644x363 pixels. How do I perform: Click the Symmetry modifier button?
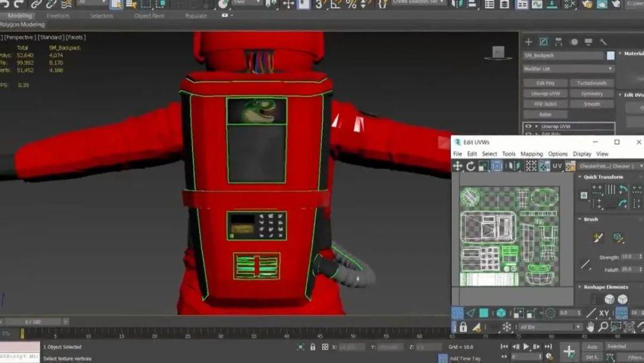tap(592, 93)
